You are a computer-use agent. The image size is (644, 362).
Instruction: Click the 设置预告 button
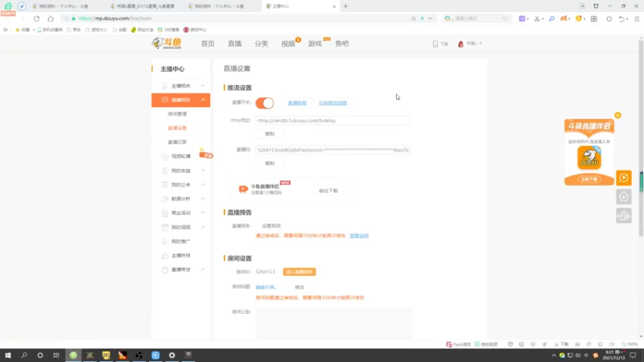pos(271,226)
